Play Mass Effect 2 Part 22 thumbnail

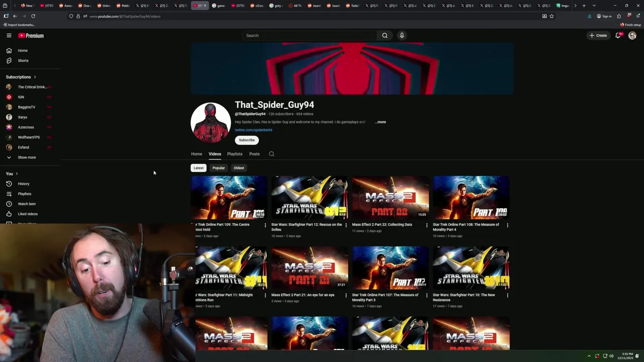coord(390,197)
